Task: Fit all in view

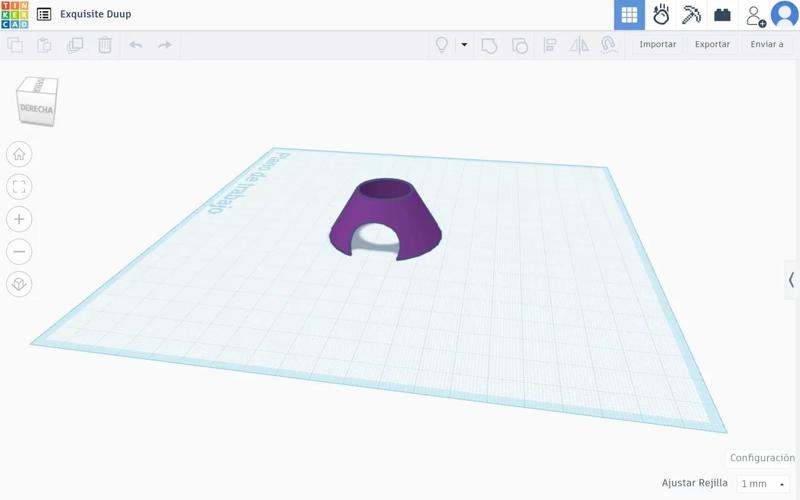Action: coord(19,187)
